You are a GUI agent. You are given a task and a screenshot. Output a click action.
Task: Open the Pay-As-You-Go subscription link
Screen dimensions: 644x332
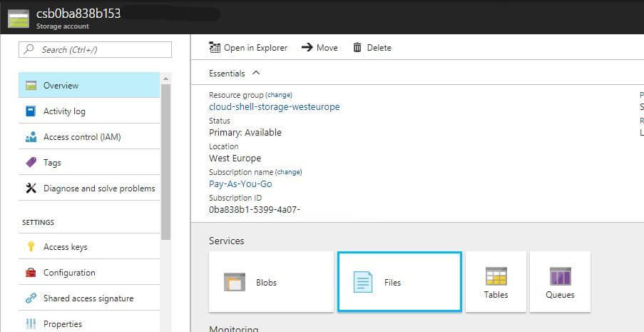240,184
